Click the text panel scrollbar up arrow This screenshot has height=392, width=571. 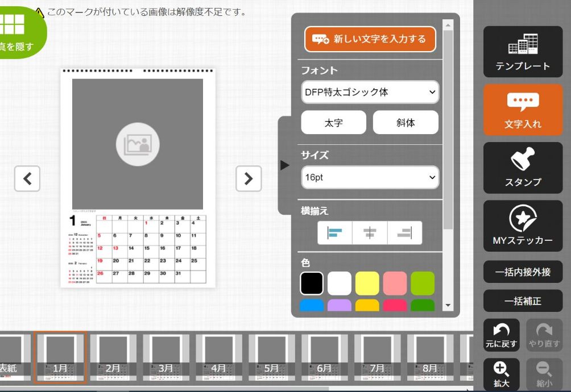point(448,25)
